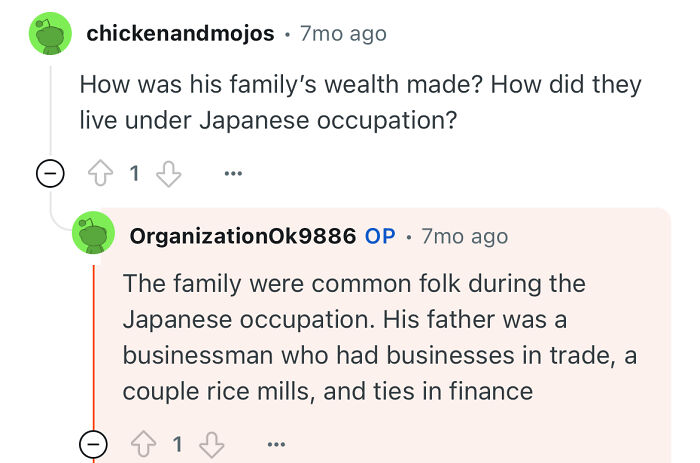Click the vote count on the OP reply
This screenshot has height=463, width=700.
pos(178,444)
